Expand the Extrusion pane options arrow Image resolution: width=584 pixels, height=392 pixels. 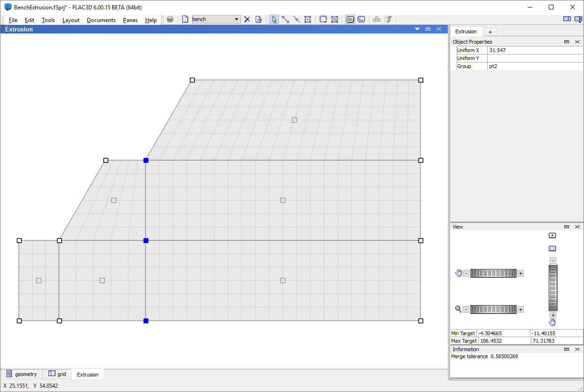click(x=417, y=29)
